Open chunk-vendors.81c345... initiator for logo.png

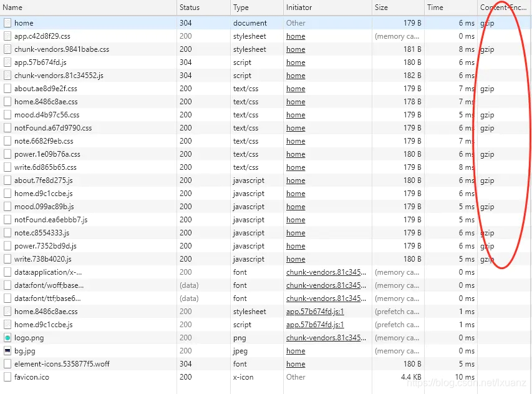coord(326,338)
